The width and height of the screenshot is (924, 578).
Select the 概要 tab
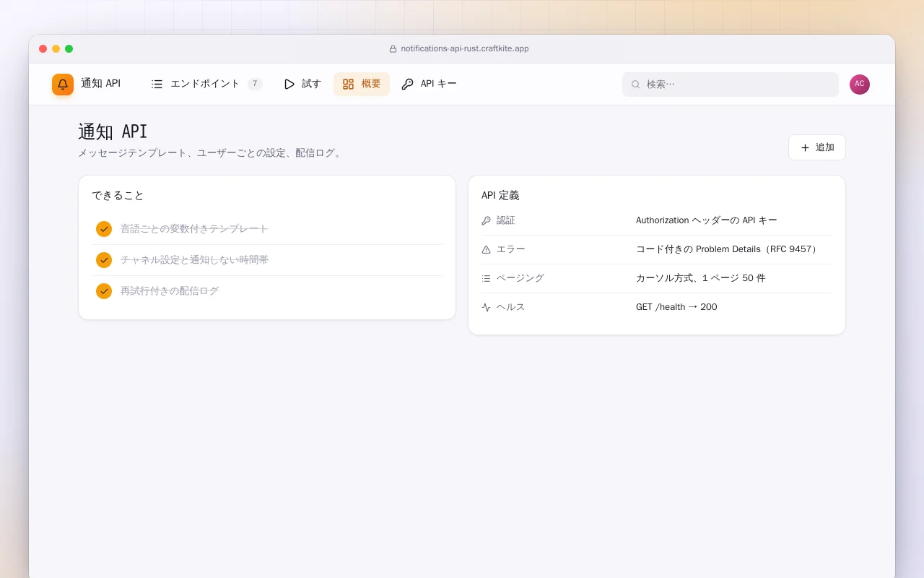pos(362,84)
